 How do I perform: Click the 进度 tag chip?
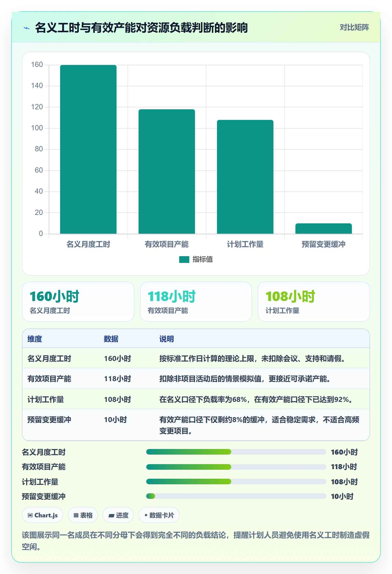pos(118,515)
